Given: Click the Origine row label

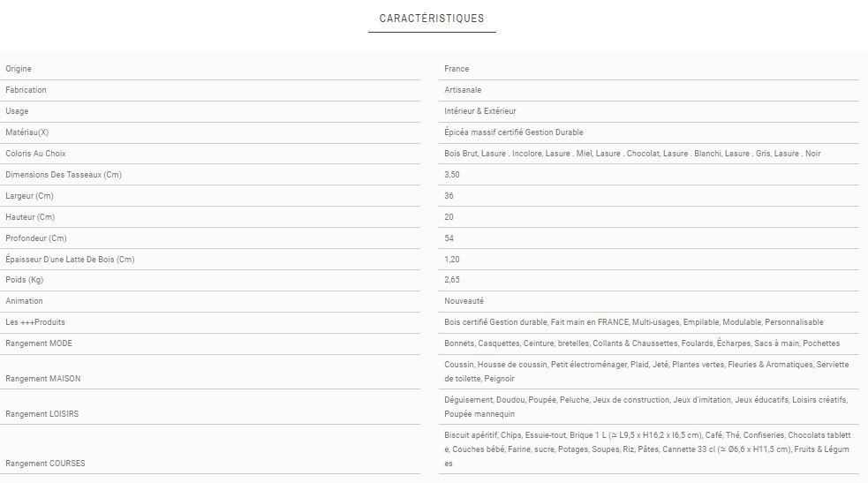Looking at the screenshot, I should click(19, 69).
